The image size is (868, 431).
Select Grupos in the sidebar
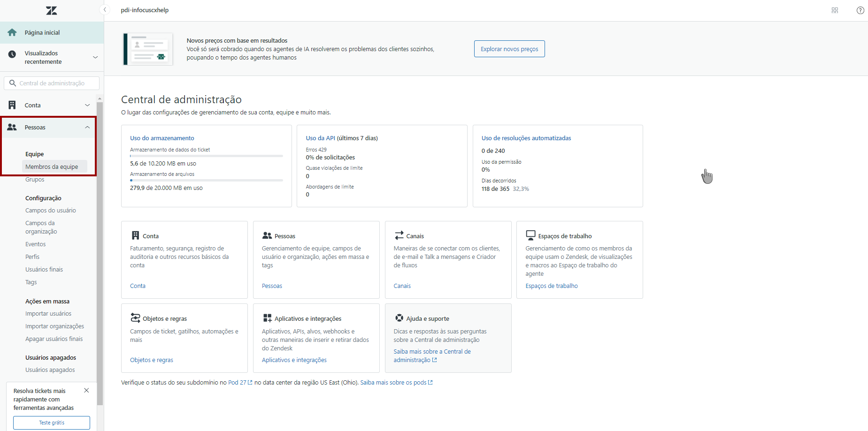pyautogui.click(x=35, y=180)
